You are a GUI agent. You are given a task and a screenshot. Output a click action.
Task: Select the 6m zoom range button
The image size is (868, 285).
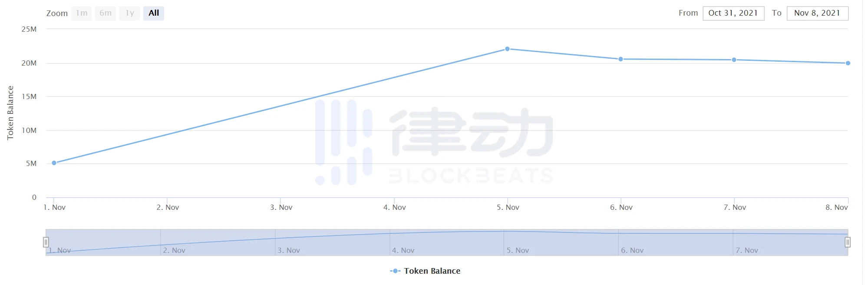click(x=106, y=13)
